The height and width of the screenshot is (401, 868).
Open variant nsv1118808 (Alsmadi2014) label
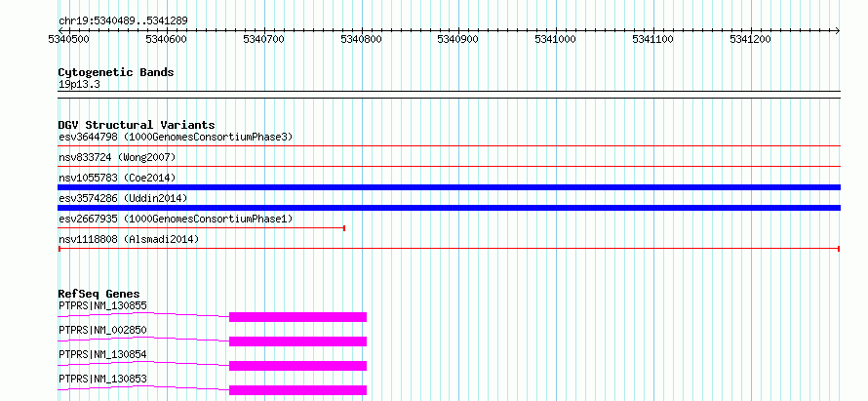click(129, 239)
